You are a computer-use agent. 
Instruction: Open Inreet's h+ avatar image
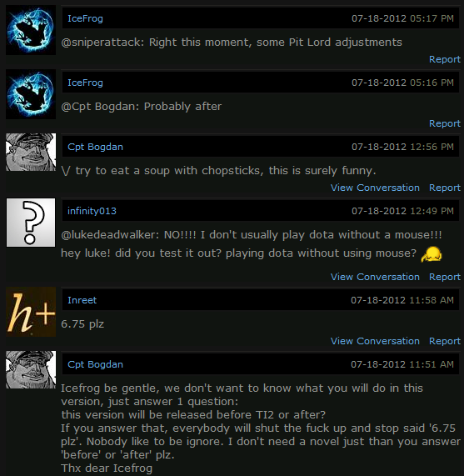point(31,312)
